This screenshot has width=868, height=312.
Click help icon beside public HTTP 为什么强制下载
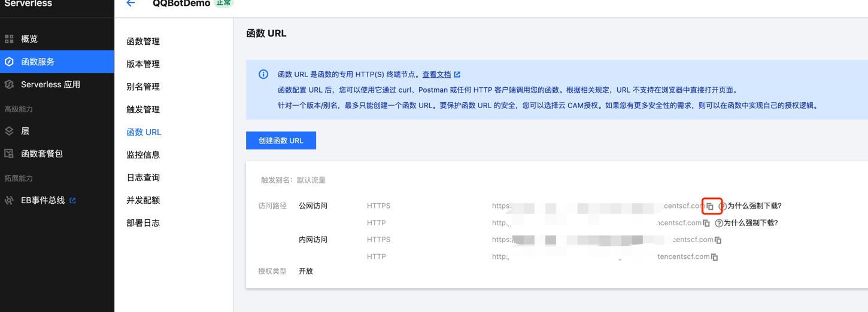pos(719,223)
